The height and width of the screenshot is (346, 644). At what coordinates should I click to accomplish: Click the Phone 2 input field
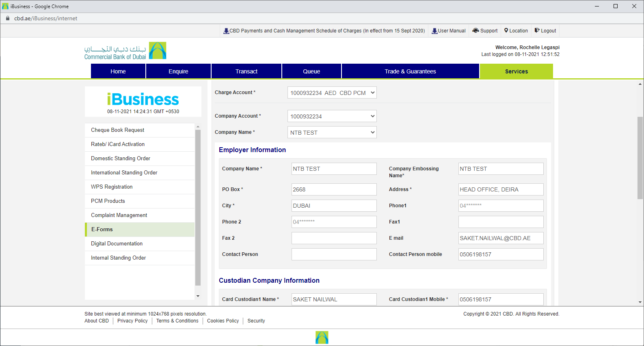click(x=334, y=222)
